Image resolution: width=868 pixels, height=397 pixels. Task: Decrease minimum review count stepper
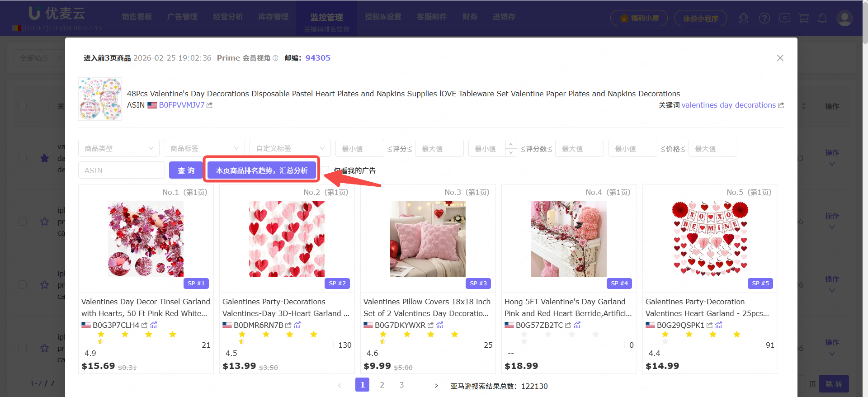511,152
